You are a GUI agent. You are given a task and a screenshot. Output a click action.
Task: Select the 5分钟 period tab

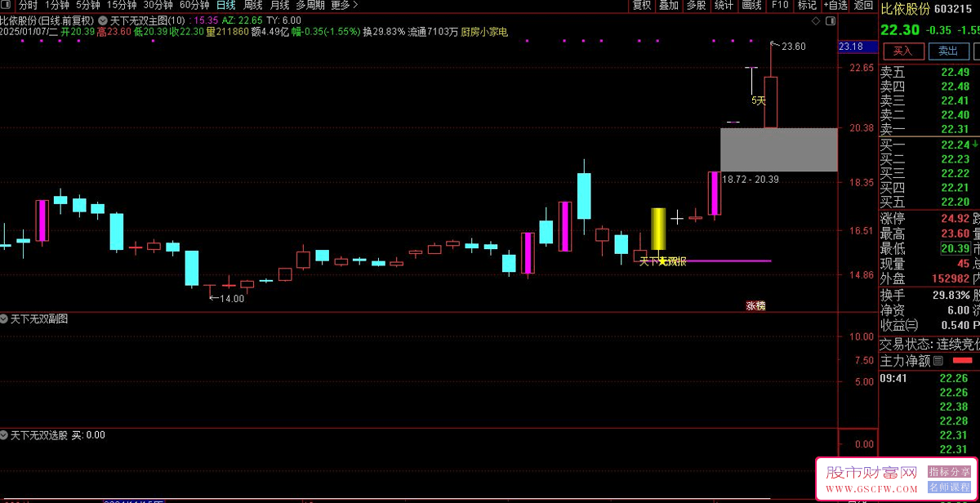88,5
